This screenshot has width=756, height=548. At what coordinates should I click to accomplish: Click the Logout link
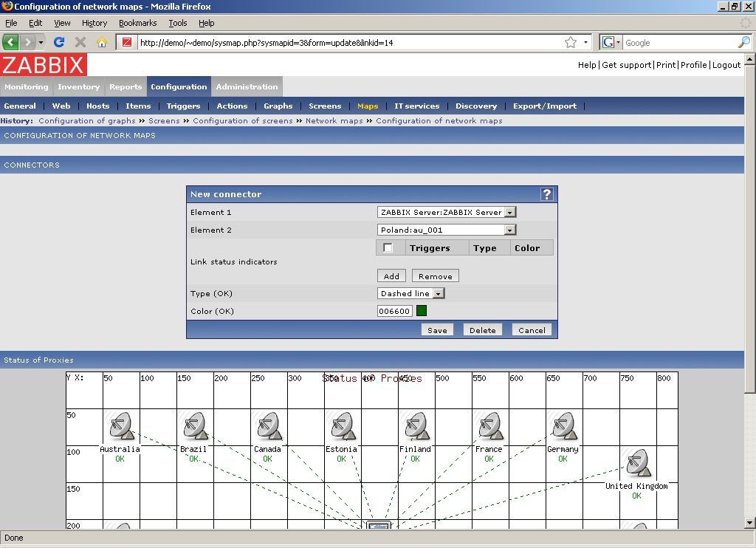click(x=726, y=65)
